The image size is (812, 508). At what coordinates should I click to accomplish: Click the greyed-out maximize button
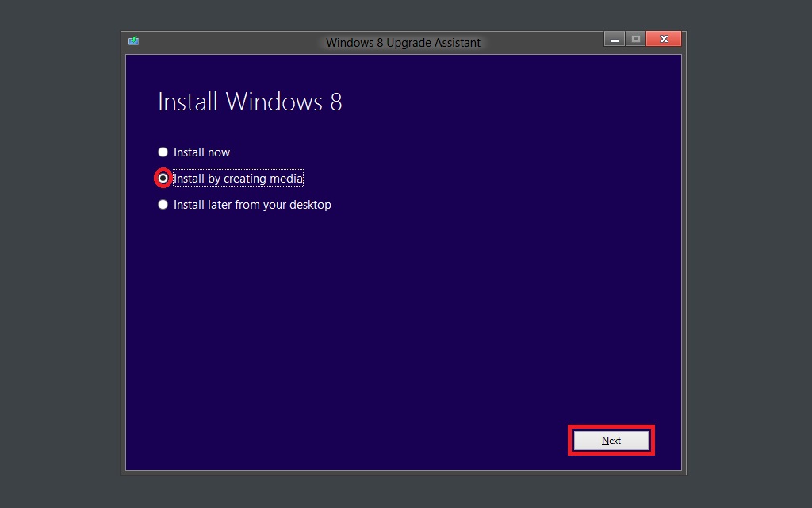(x=634, y=39)
